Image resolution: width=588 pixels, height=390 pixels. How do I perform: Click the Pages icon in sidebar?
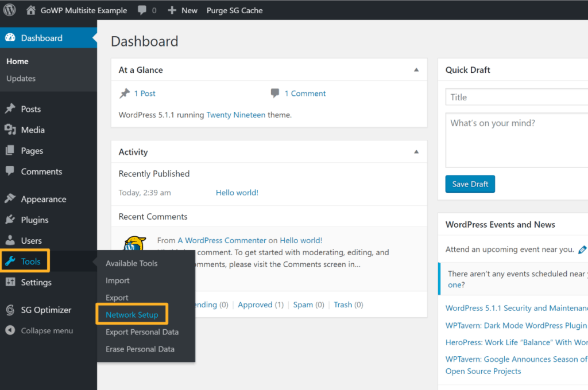click(10, 150)
